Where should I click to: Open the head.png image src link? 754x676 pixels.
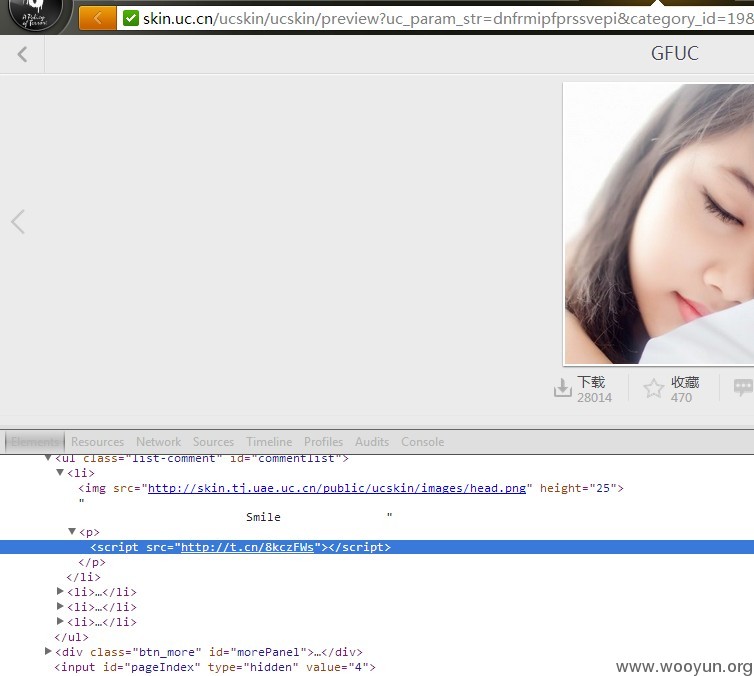337,488
